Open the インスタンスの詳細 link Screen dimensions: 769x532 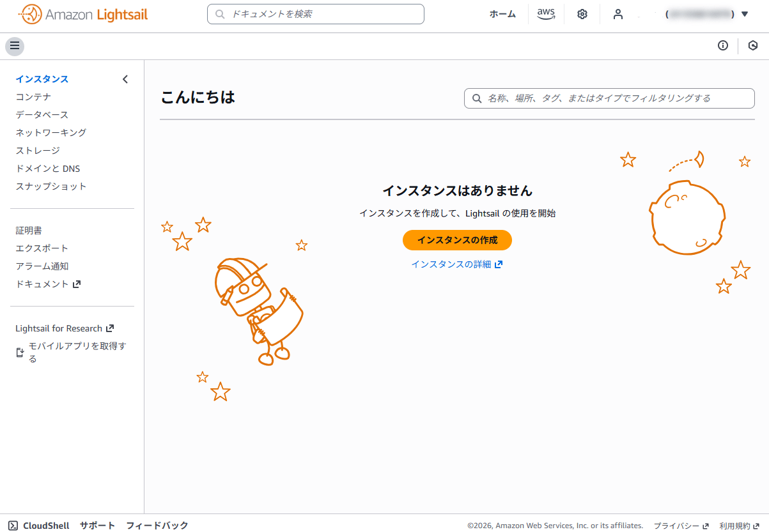click(x=457, y=264)
